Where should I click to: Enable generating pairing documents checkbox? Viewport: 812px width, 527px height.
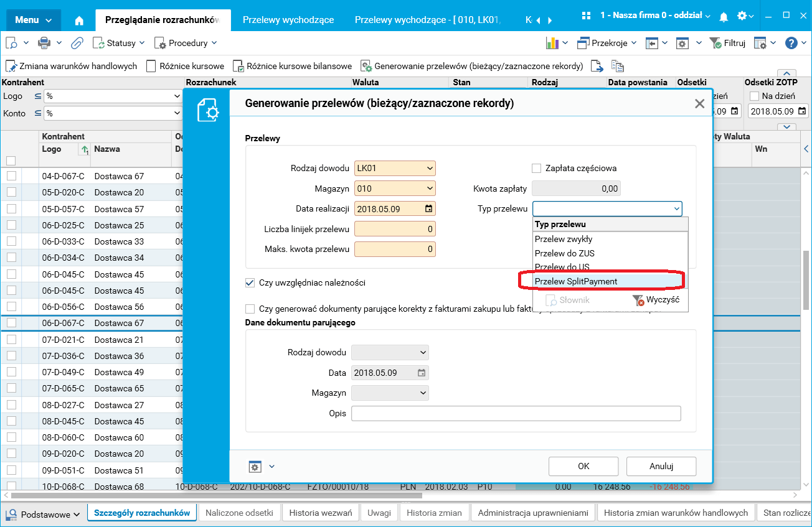pos(250,309)
